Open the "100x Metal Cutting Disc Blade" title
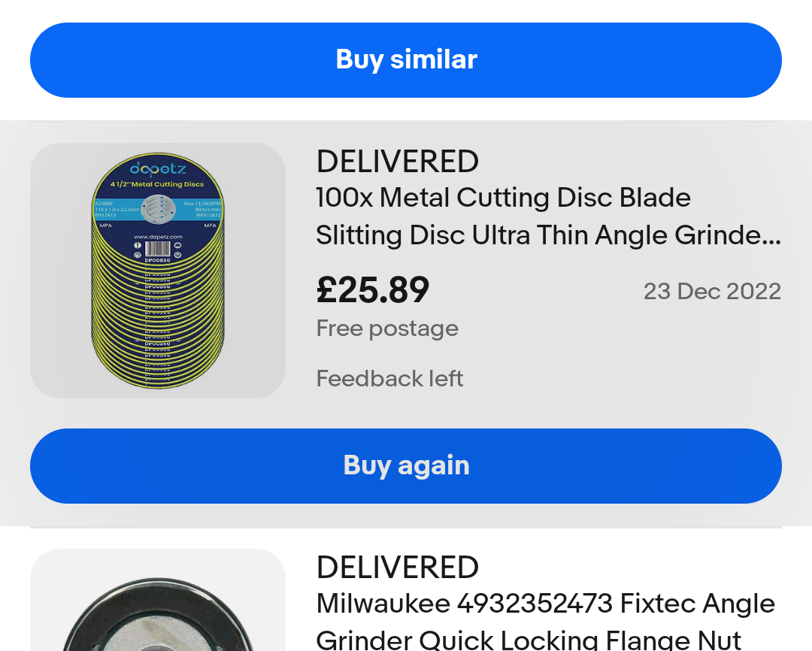 [503, 198]
